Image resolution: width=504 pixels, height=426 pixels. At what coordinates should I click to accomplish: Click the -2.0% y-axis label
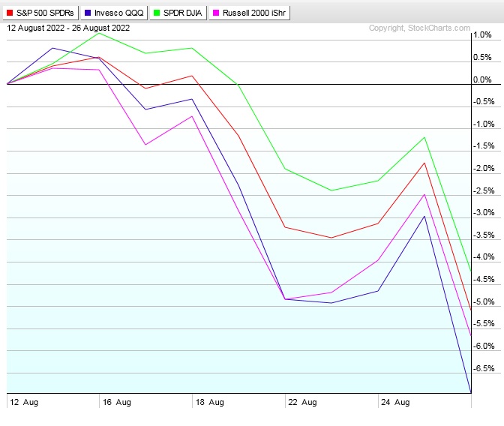pos(484,169)
